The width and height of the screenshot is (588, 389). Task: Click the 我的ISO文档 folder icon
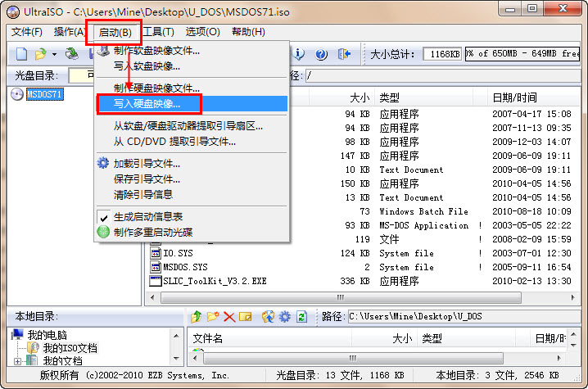tap(33, 348)
